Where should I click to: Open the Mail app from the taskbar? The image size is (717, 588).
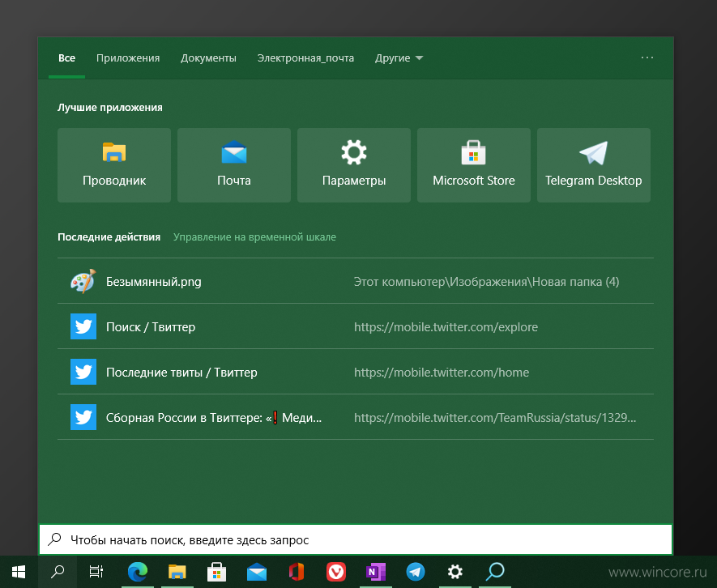click(x=257, y=572)
